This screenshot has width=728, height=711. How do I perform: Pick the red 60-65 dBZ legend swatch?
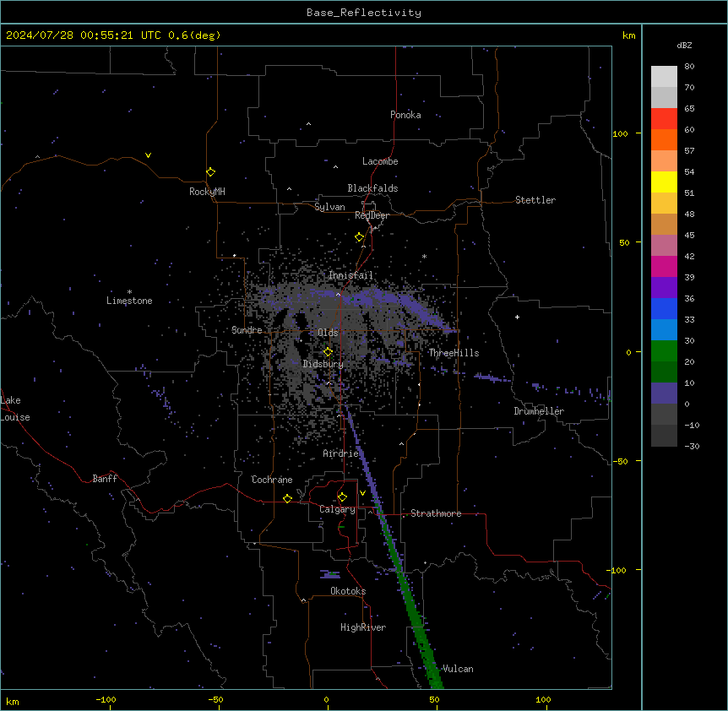[x=664, y=119]
